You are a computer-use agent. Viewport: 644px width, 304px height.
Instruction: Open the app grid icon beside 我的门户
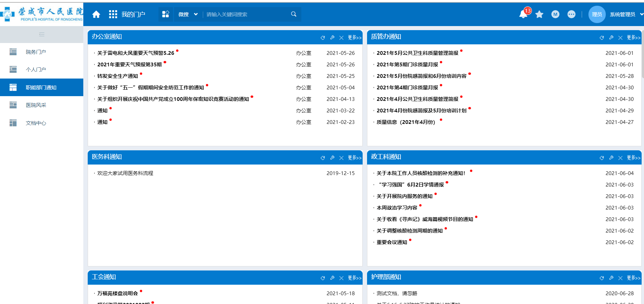click(113, 14)
